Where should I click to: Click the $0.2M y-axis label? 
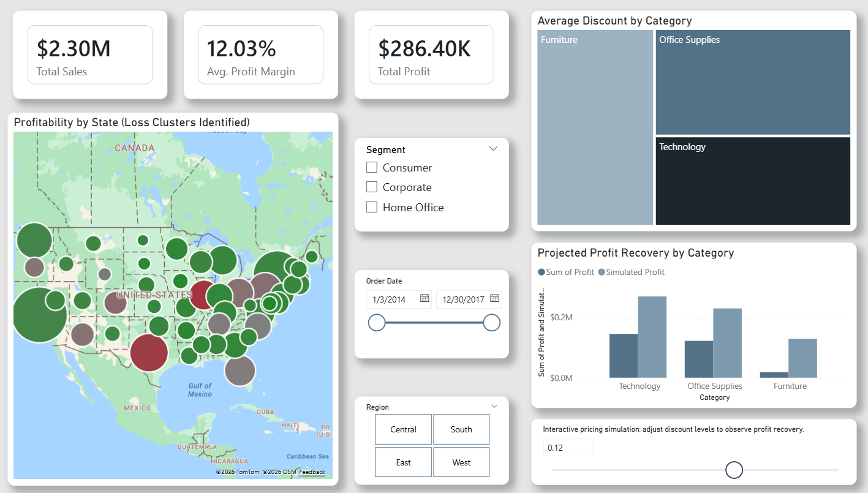point(561,318)
